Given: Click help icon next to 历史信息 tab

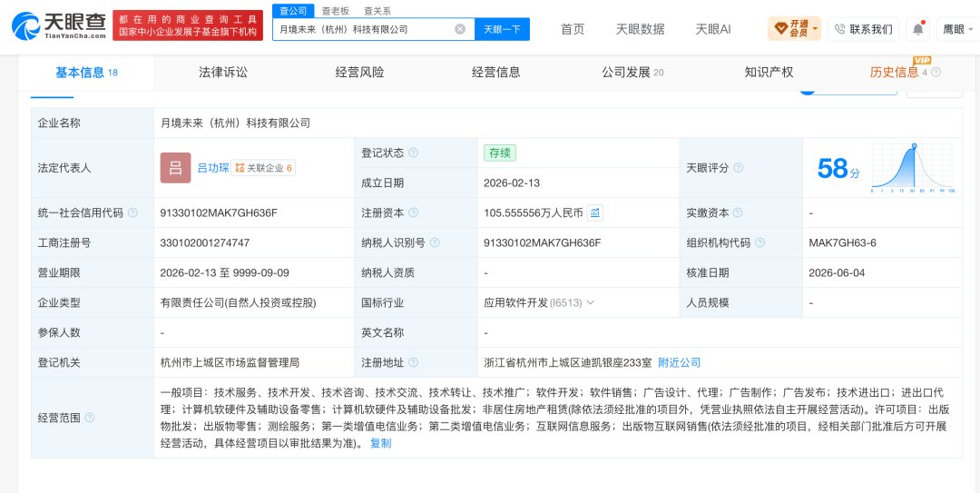Looking at the screenshot, I should coord(936,73).
